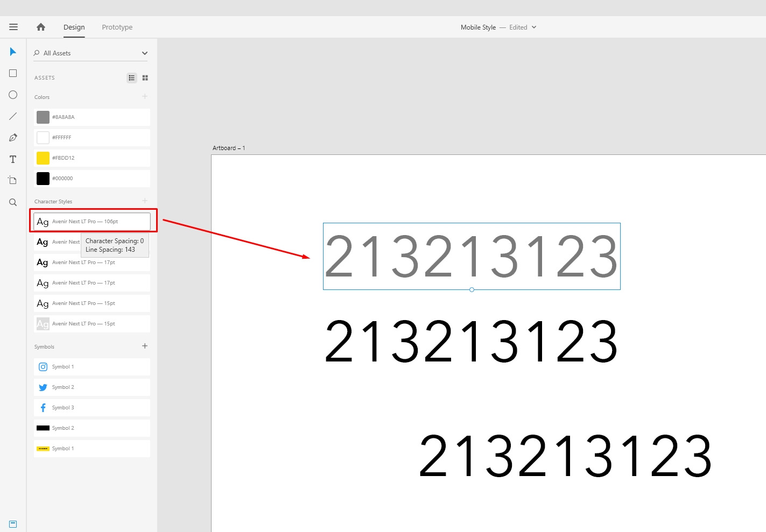Apply the regular Avenir Next LT Pro 17pt style
Image resolution: width=766 pixels, height=532 pixels.
coord(92,282)
